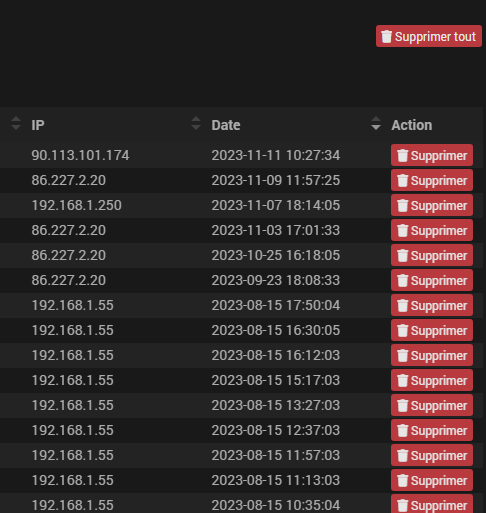Select the IP address 192.168.1.250 cell
The width and height of the screenshot is (486, 513).
[x=77, y=205]
